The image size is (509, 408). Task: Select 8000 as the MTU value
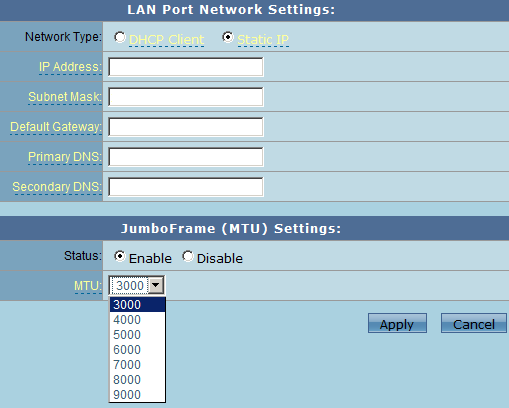(x=137, y=380)
